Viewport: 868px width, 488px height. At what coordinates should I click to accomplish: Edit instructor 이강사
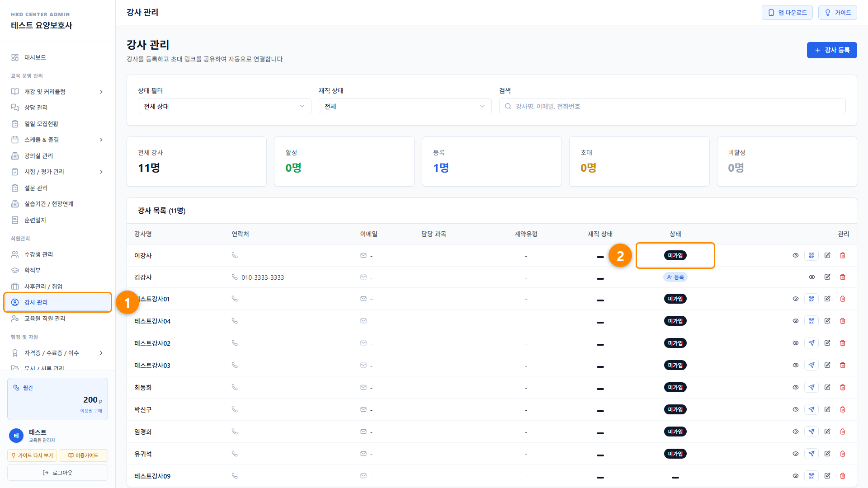click(x=827, y=255)
